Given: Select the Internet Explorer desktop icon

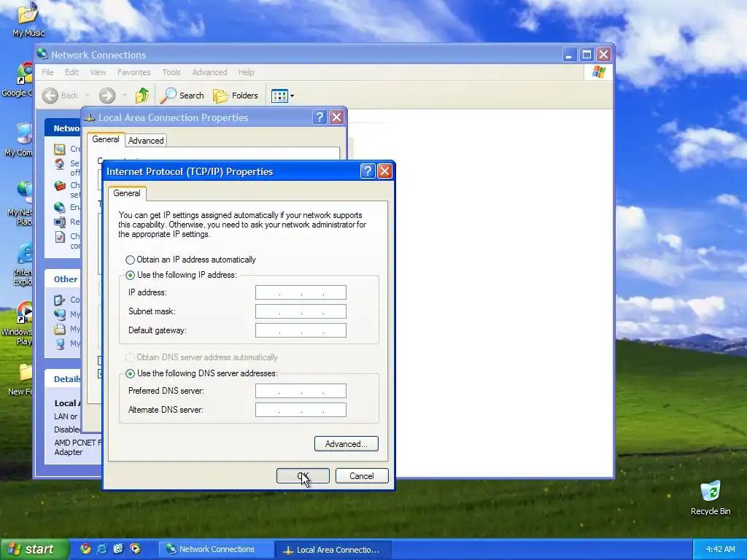Looking at the screenshot, I should 23,264.
